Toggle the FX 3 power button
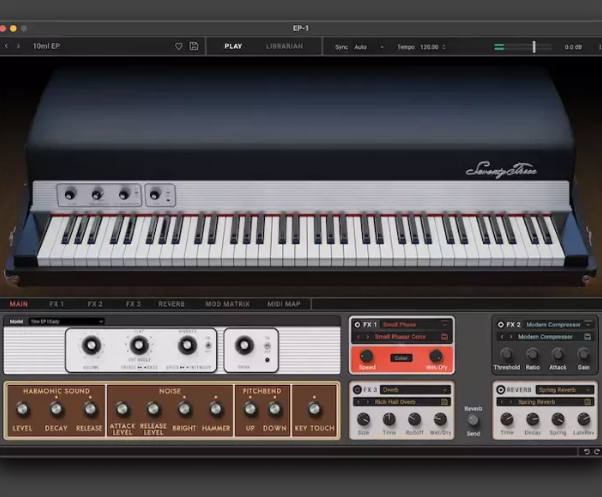 click(357, 390)
